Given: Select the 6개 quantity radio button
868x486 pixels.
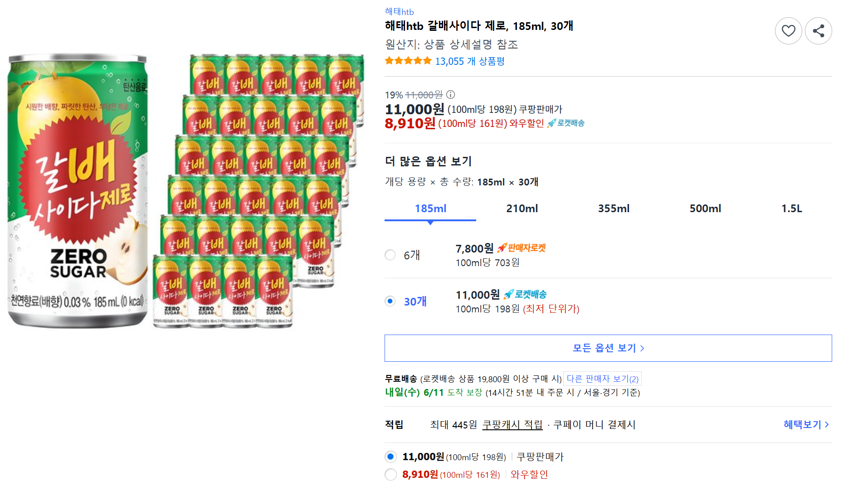Looking at the screenshot, I should click(390, 255).
